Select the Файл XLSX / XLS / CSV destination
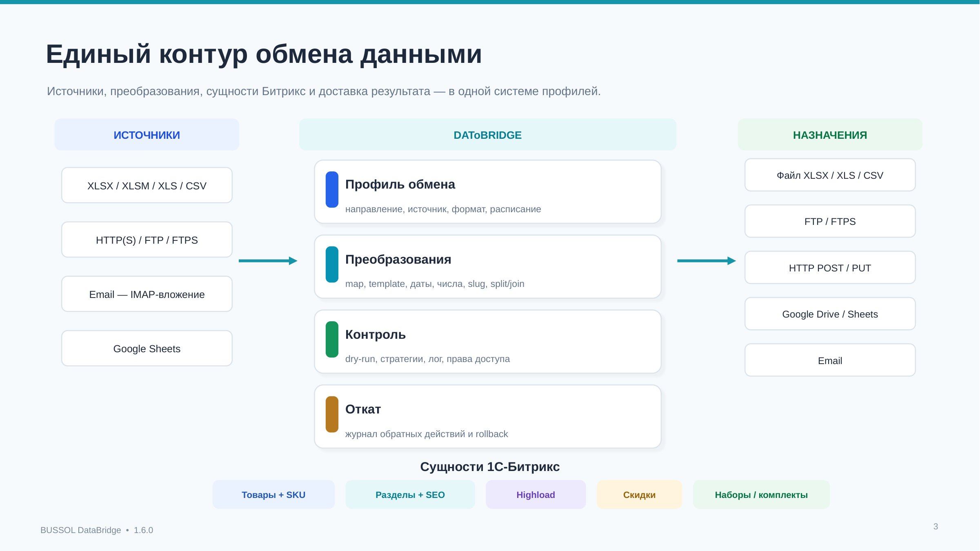The width and height of the screenshot is (980, 551). click(x=830, y=175)
